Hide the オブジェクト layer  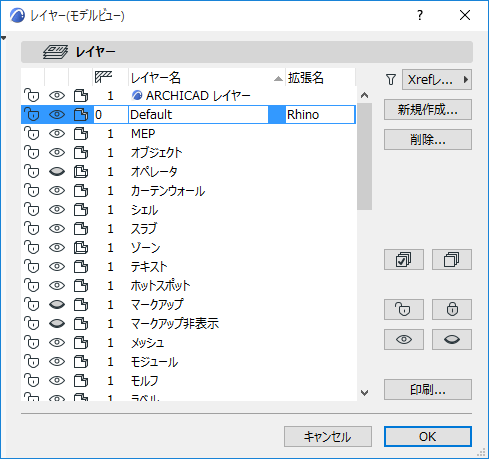coord(57,153)
